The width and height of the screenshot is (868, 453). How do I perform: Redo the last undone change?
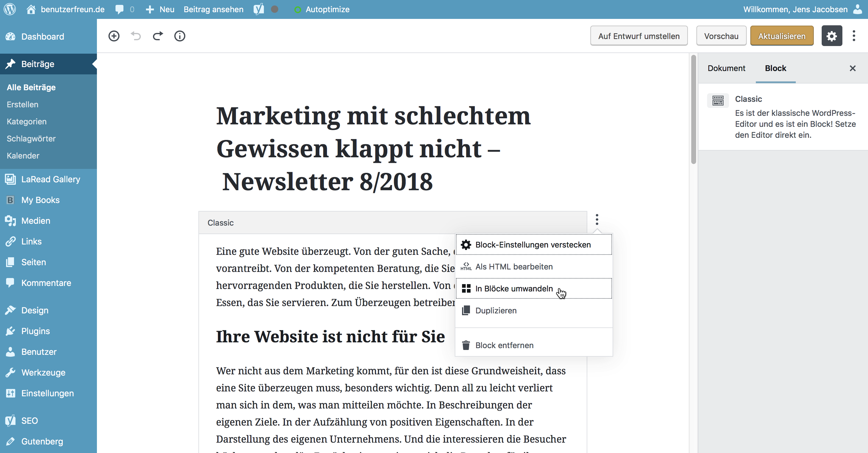pyautogui.click(x=158, y=36)
